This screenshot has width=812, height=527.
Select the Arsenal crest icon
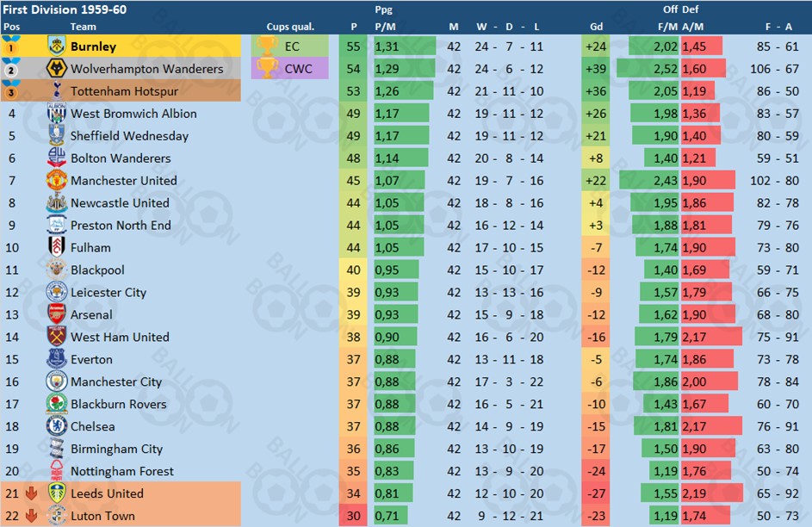coord(57,314)
